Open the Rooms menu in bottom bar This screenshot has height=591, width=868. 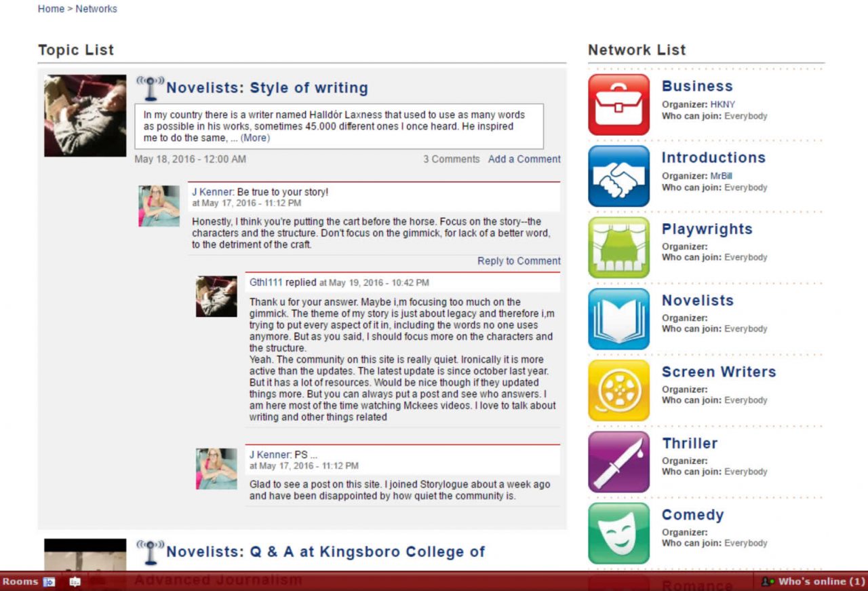(x=20, y=582)
